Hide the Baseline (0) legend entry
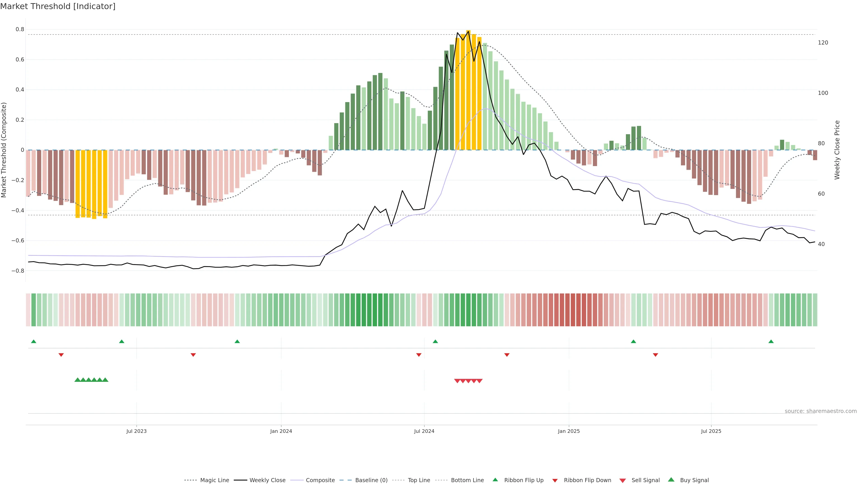This screenshot has height=488, width=868. pyautogui.click(x=371, y=480)
